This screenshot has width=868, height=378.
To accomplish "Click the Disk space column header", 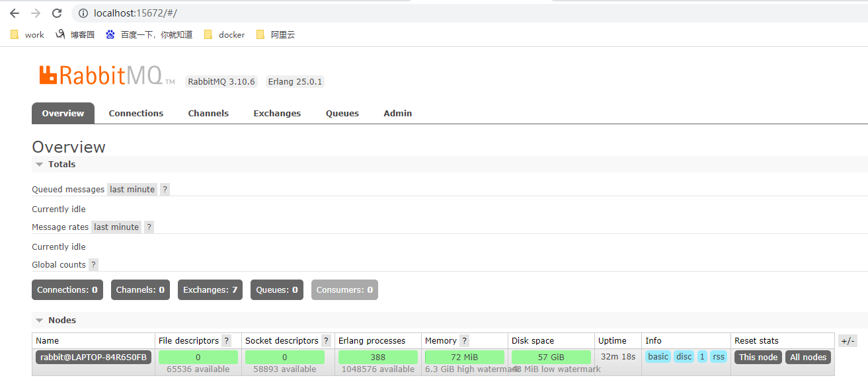I will (x=533, y=341).
